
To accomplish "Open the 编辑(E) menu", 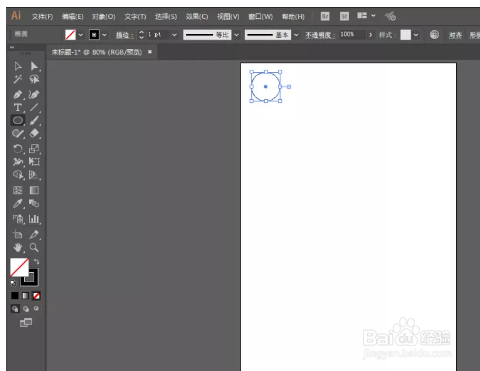I will tap(73, 16).
